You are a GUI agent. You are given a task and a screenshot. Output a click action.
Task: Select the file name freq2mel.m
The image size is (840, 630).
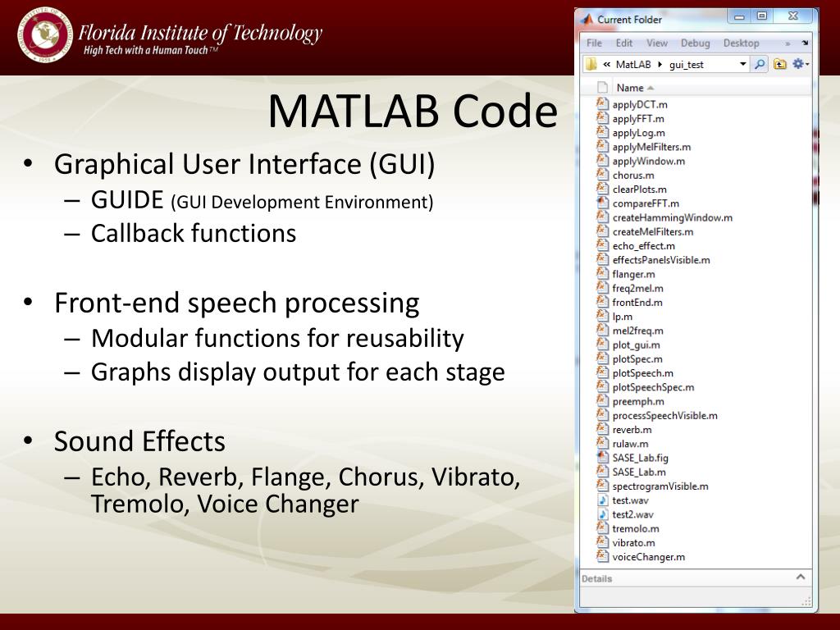(x=638, y=288)
